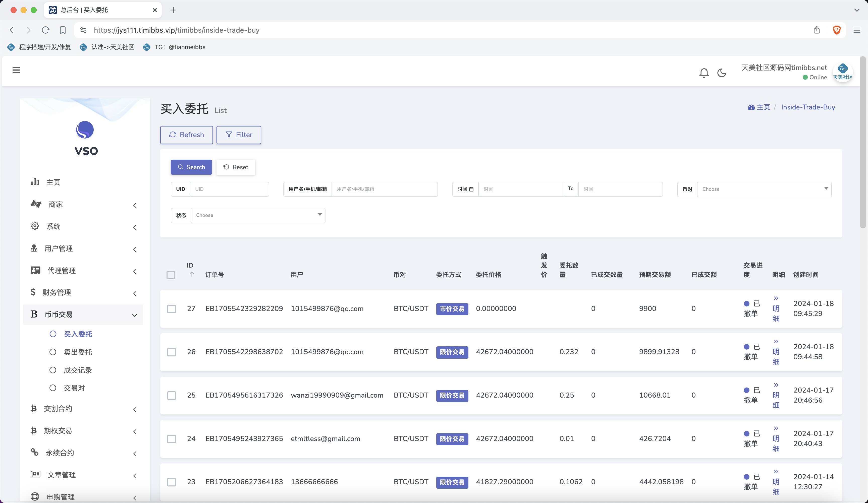Click the page reload icon
Viewport: 868px width, 503px height.
click(45, 30)
